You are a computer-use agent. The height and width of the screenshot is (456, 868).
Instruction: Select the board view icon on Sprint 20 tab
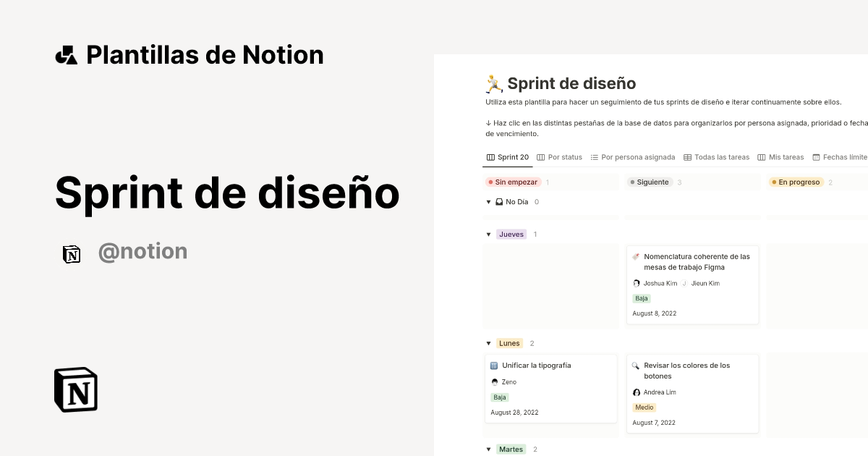pyautogui.click(x=489, y=157)
